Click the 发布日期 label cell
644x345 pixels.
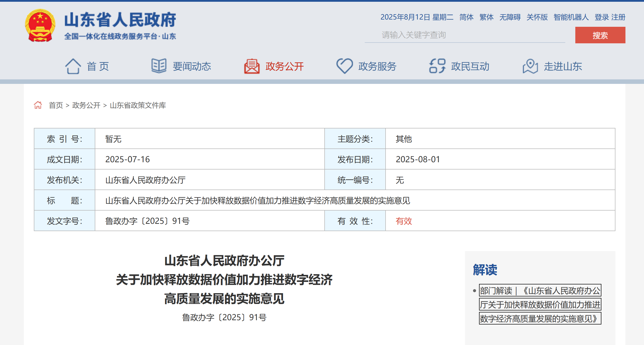pyautogui.click(x=355, y=159)
